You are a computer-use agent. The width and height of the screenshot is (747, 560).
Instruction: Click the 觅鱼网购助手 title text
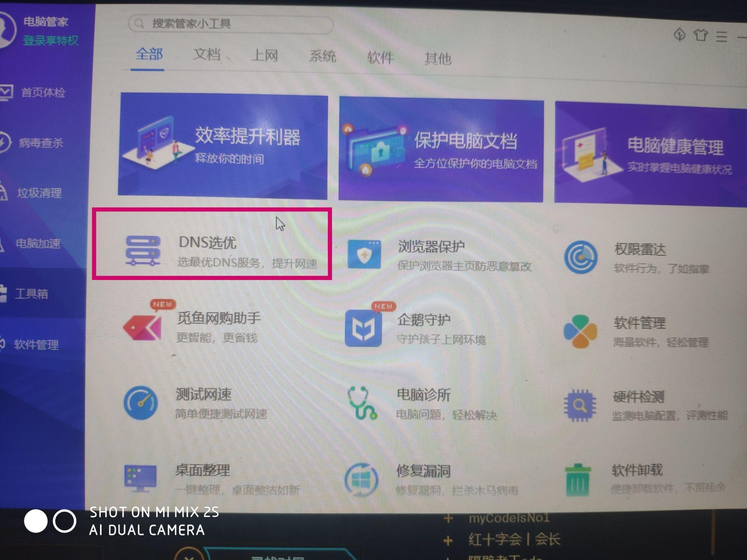click(x=219, y=318)
